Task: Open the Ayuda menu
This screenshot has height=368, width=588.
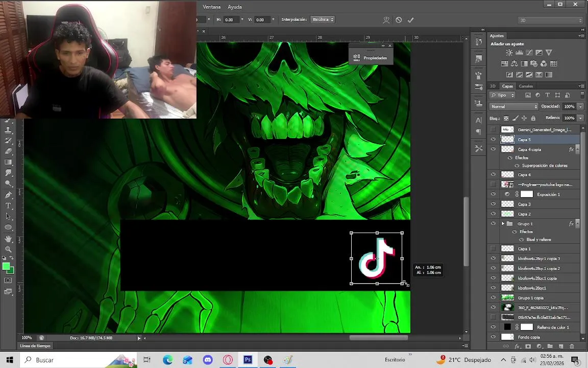Action: click(235, 7)
